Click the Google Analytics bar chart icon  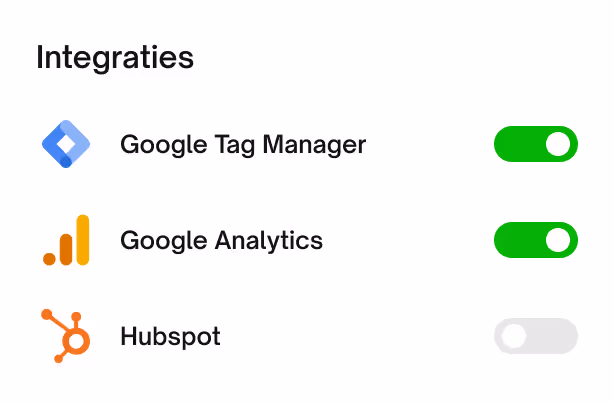coord(66,240)
